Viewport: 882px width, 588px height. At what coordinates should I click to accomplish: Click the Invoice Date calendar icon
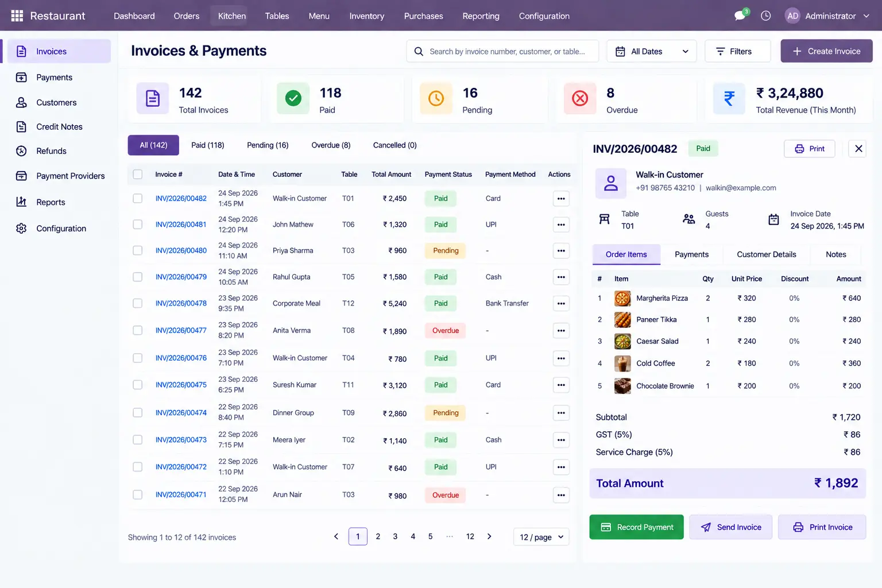click(x=773, y=219)
